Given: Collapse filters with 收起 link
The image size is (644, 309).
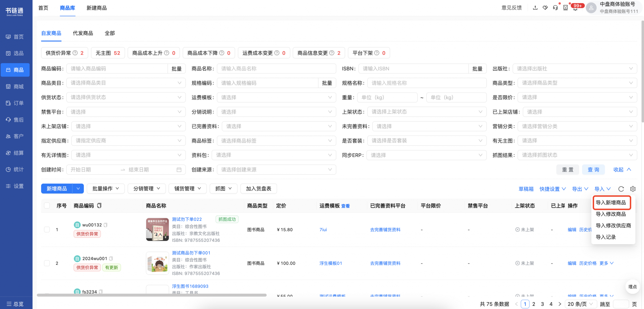Looking at the screenshot, I should pos(622,170).
